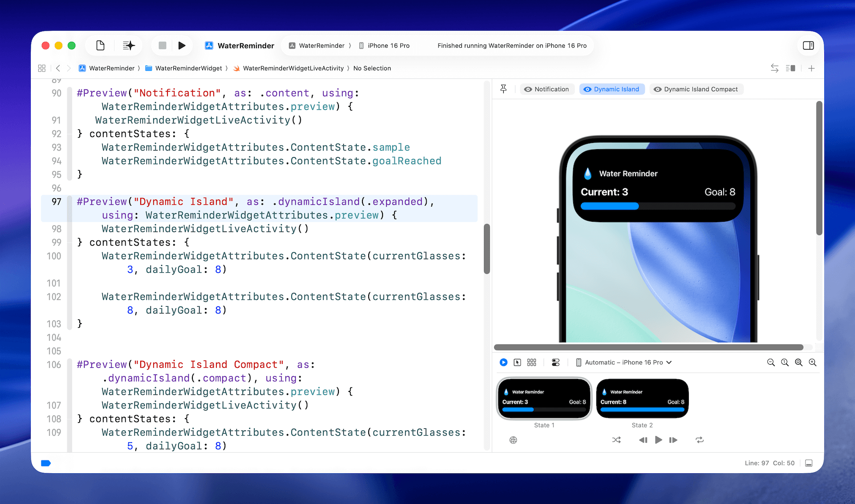Play the content state timeline
This screenshot has width=855, height=504.
pyautogui.click(x=658, y=440)
